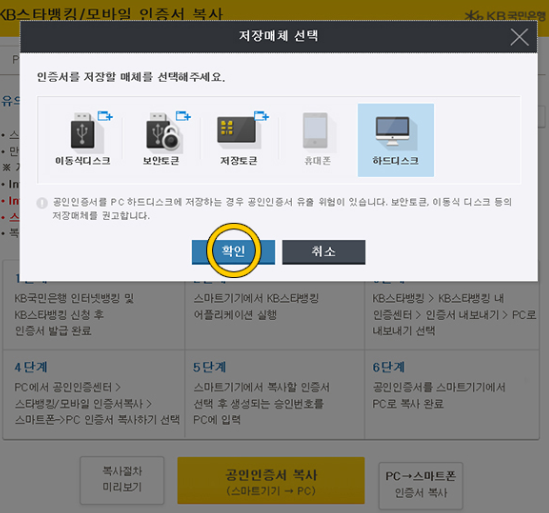Cancel with the 취소 button

(324, 252)
